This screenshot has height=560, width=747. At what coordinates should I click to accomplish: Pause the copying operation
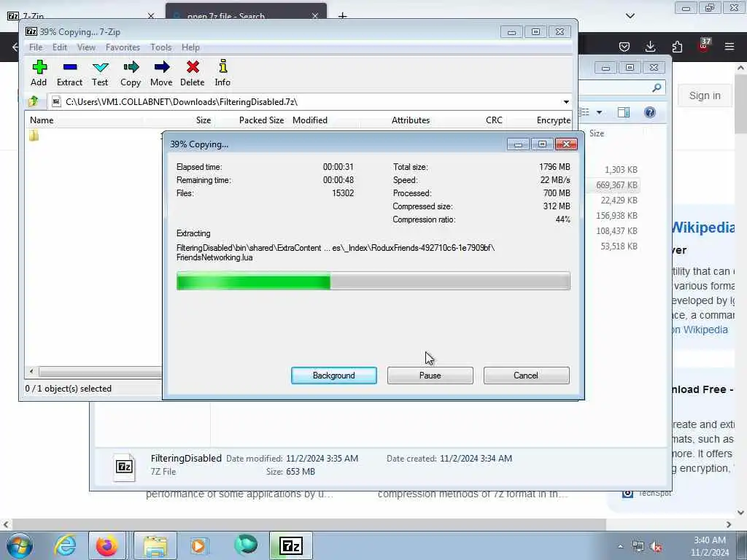click(x=430, y=376)
